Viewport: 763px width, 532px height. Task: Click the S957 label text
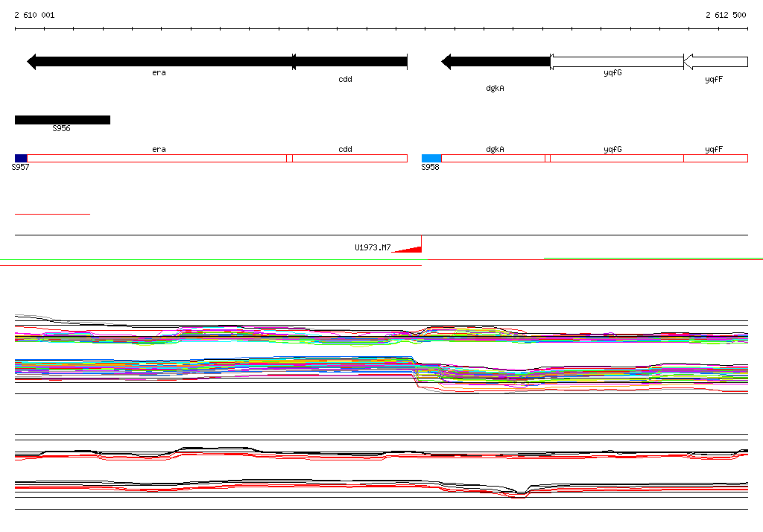click(20, 167)
